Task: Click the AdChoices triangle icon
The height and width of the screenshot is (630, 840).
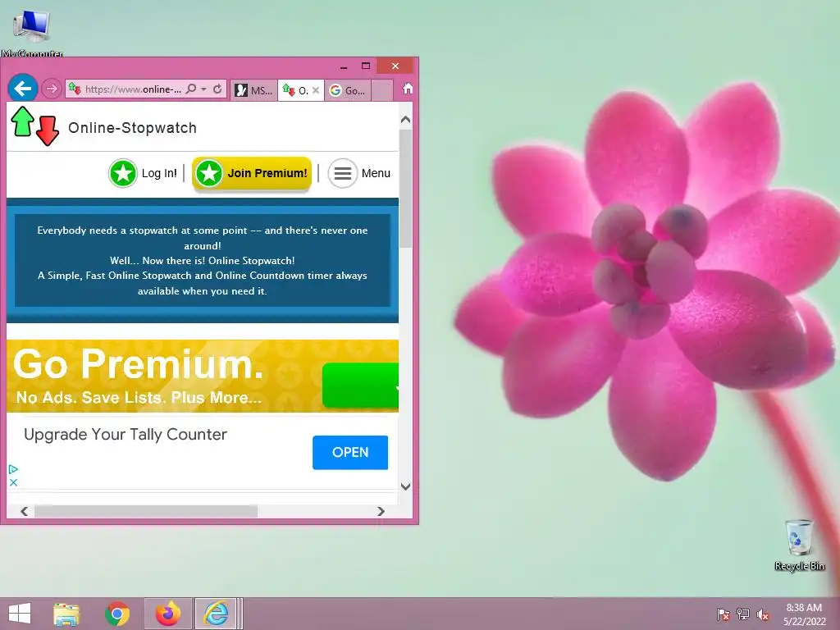Action: point(13,469)
